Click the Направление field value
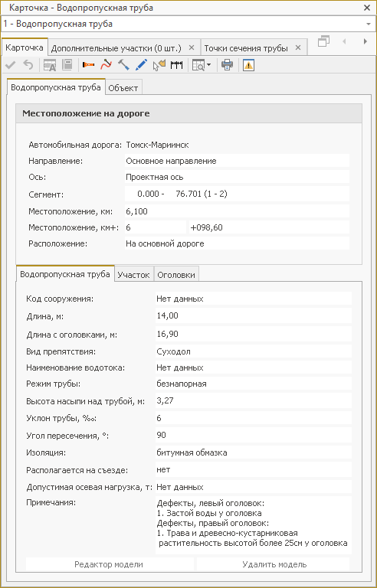Image resolution: width=377 pixels, height=588 pixels. click(237, 161)
